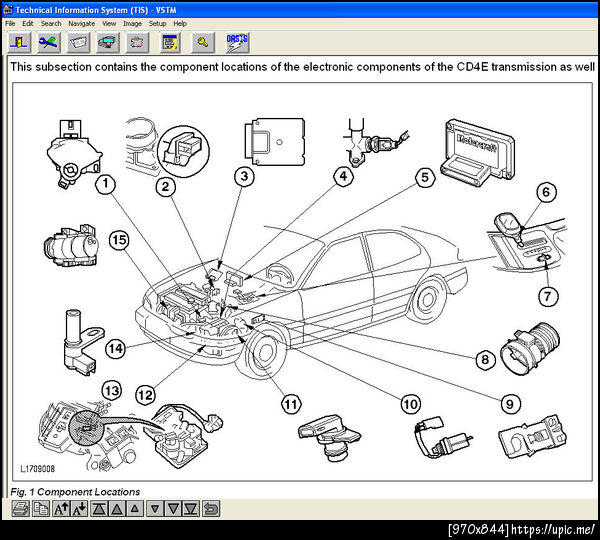Move down one line with small down triangle
Image resolution: width=600 pixels, height=540 pixels.
click(x=155, y=509)
